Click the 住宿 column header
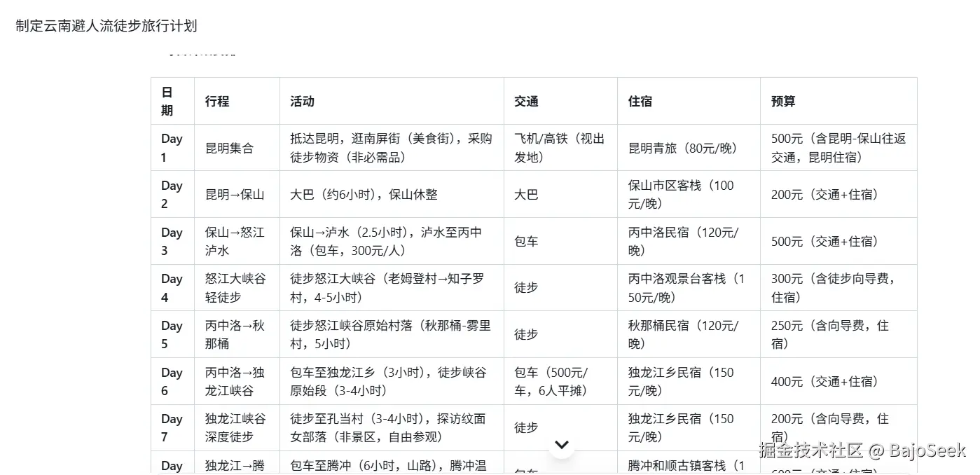The width and height of the screenshot is (980, 475). [639, 101]
